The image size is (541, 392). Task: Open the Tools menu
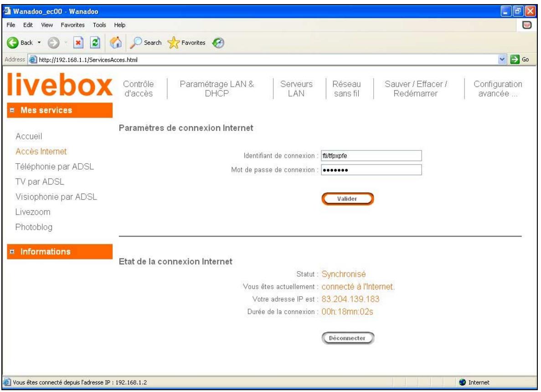(x=99, y=25)
